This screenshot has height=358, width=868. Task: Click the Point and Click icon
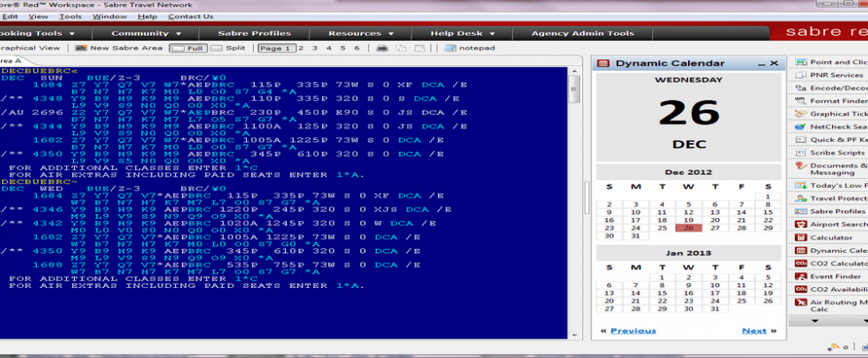800,63
